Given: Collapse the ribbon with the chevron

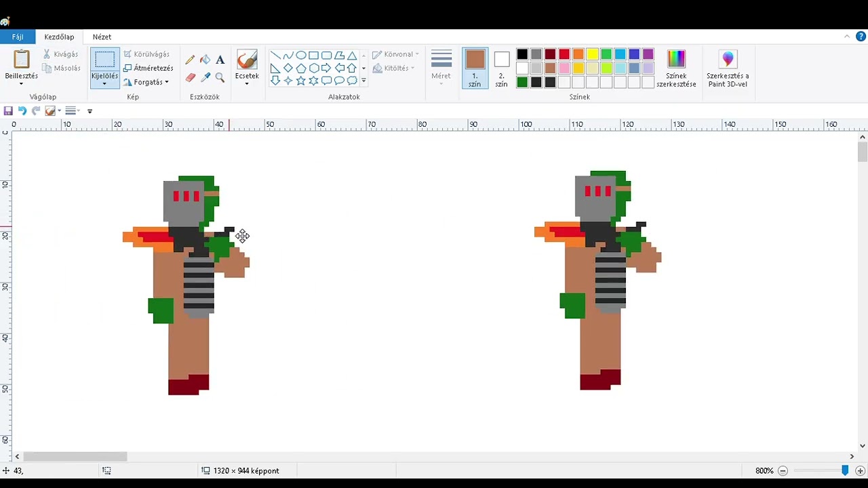Looking at the screenshot, I should coord(847,37).
